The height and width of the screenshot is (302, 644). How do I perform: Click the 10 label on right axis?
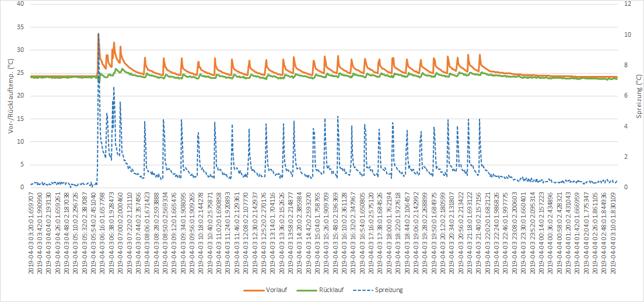tap(627, 34)
